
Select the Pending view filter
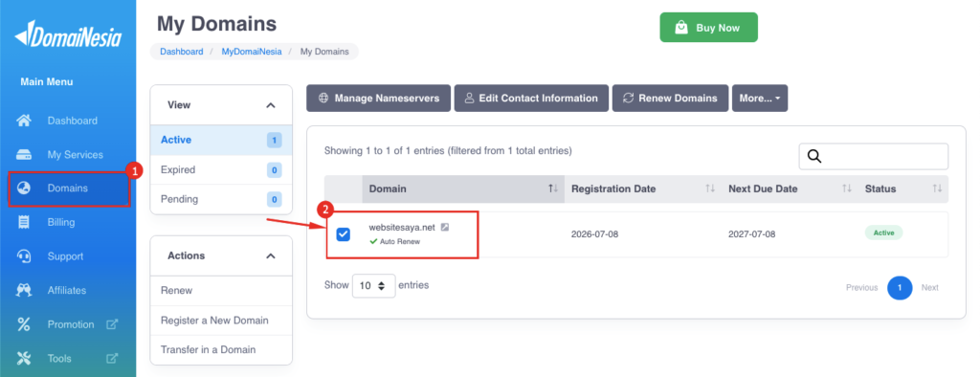221,199
